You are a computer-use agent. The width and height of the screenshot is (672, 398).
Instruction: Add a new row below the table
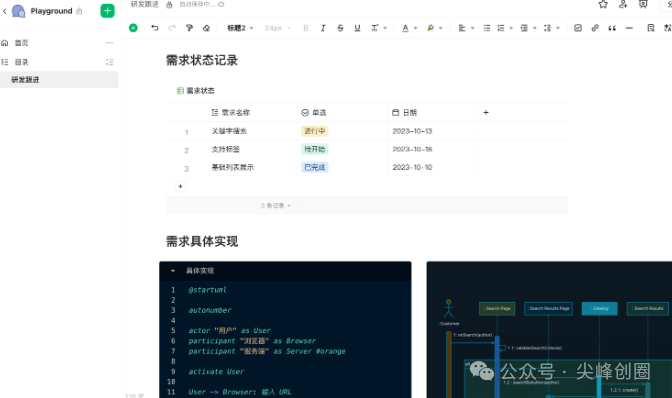[180, 186]
